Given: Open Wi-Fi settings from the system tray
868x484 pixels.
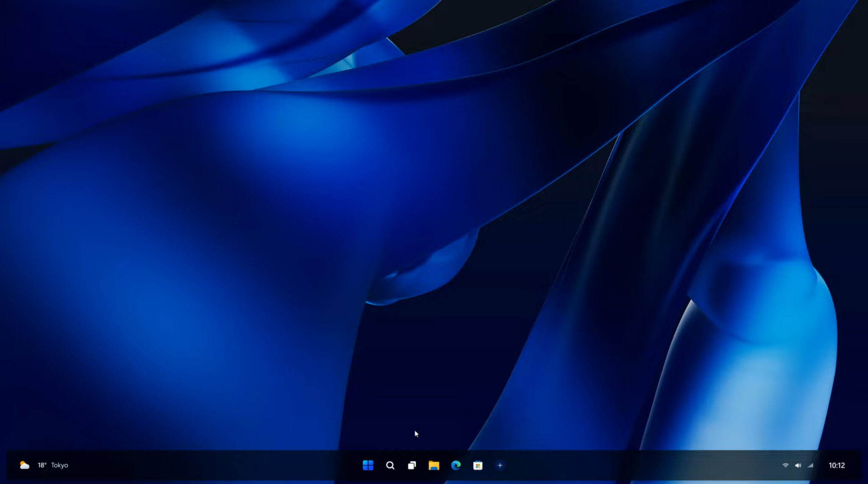Looking at the screenshot, I should tap(786, 465).
